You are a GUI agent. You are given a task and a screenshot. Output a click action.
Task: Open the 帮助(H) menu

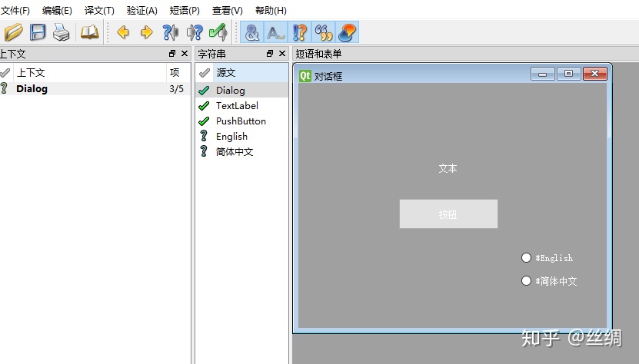(x=271, y=11)
